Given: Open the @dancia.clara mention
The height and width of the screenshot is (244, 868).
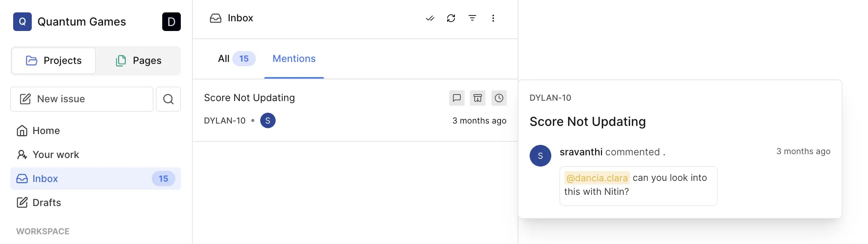Looking at the screenshot, I should tap(597, 178).
